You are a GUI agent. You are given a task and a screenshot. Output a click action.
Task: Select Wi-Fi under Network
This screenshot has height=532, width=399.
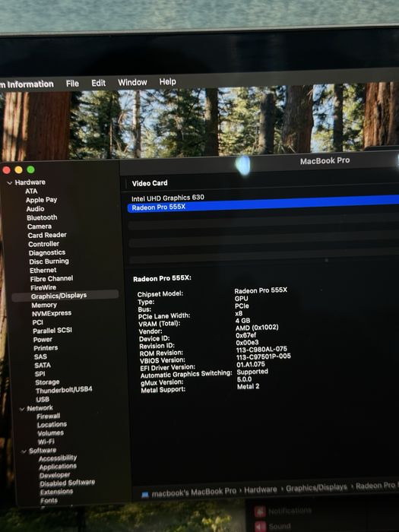tap(46, 442)
